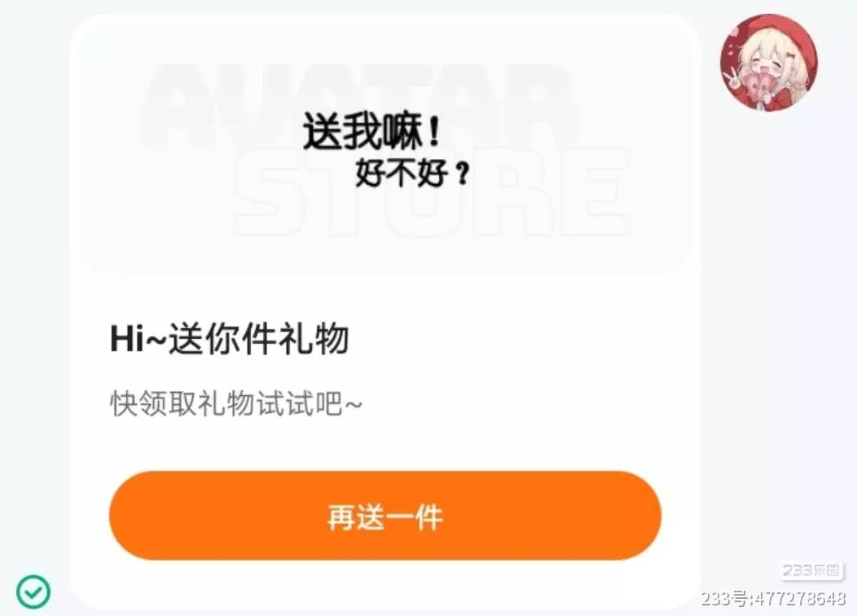Open the anime girl profile avatar

click(x=770, y=63)
